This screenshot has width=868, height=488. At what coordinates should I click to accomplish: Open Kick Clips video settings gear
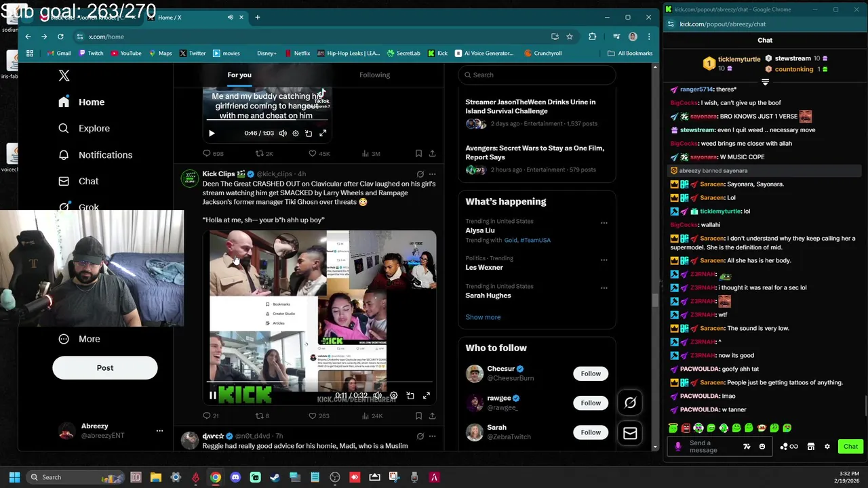pos(394,396)
